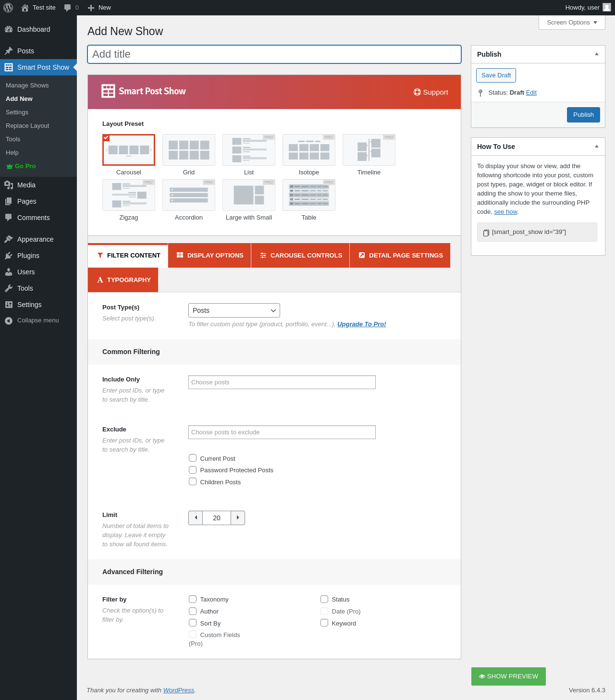
Task: Open the Post Type(s) dropdown
Action: pyautogui.click(x=234, y=310)
